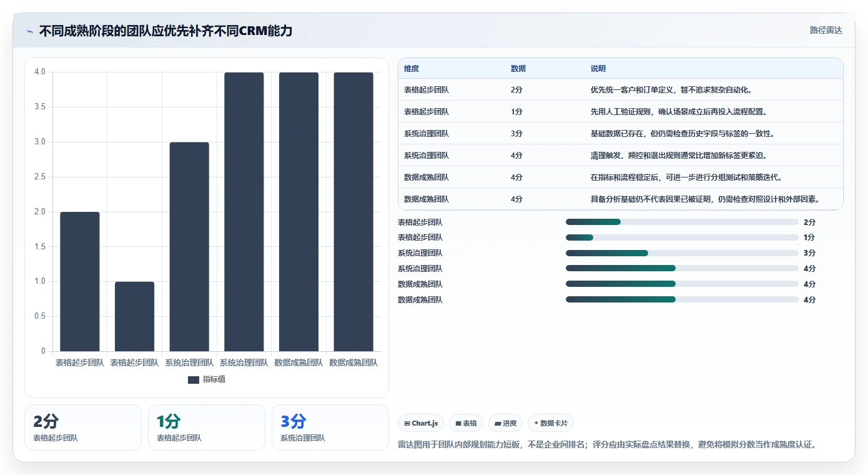868x475 pixels.
Task: Select the Chart.js chip
Action: (x=421, y=423)
